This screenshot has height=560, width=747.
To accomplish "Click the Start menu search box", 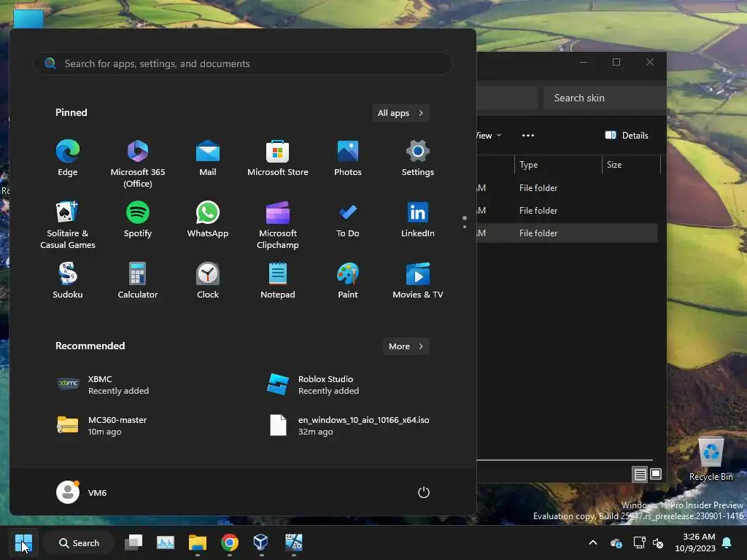I will (x=242, y=63).
